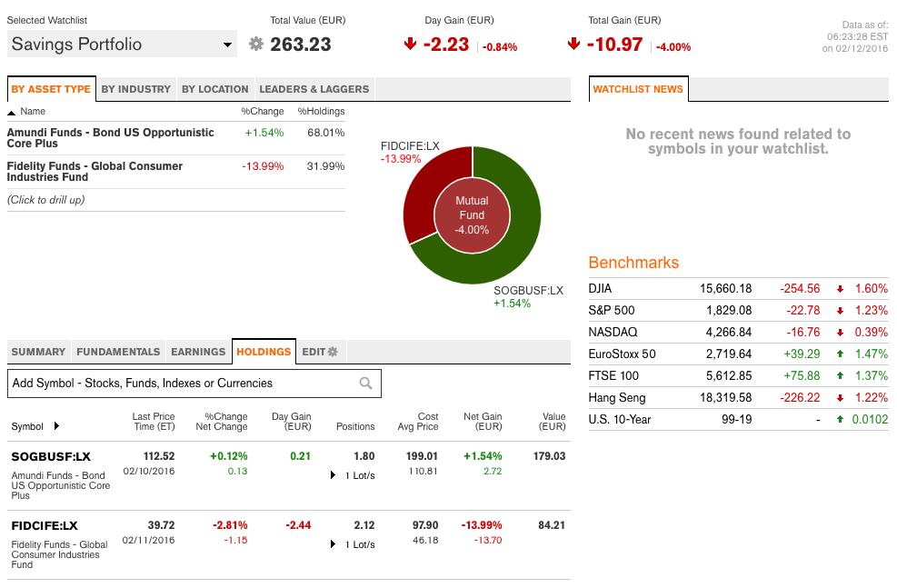
Task: Click the red down arrow beside Total Gain
Action: [573, 42]
